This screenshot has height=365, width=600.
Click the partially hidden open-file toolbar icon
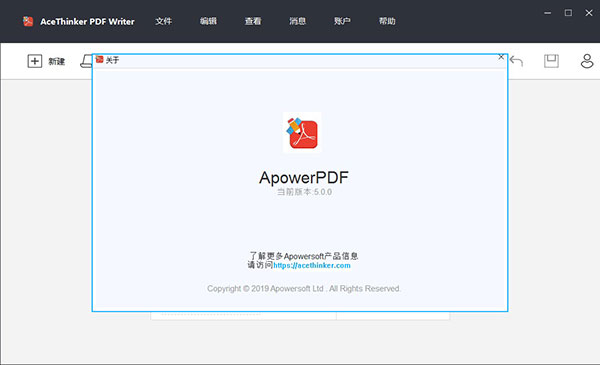pyautogui.click(x=86, y=61)
